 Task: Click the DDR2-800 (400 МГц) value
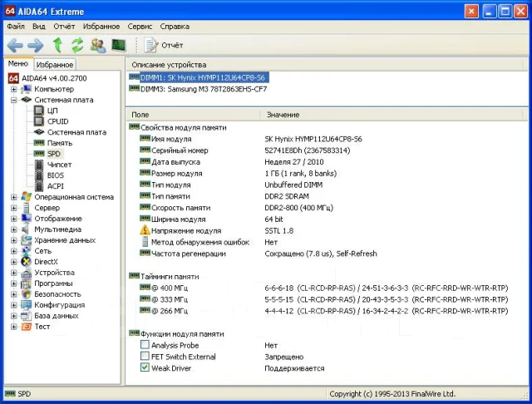coord(299,208)
